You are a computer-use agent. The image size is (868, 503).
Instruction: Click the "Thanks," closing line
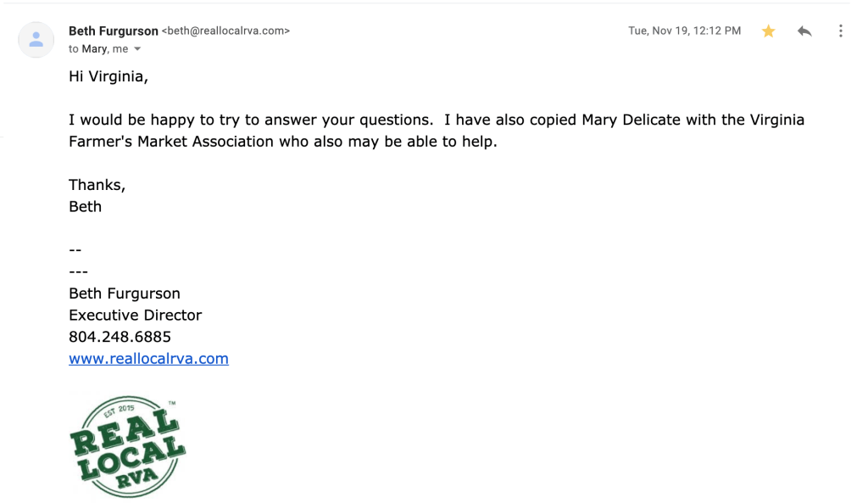(x=97, y=185)
